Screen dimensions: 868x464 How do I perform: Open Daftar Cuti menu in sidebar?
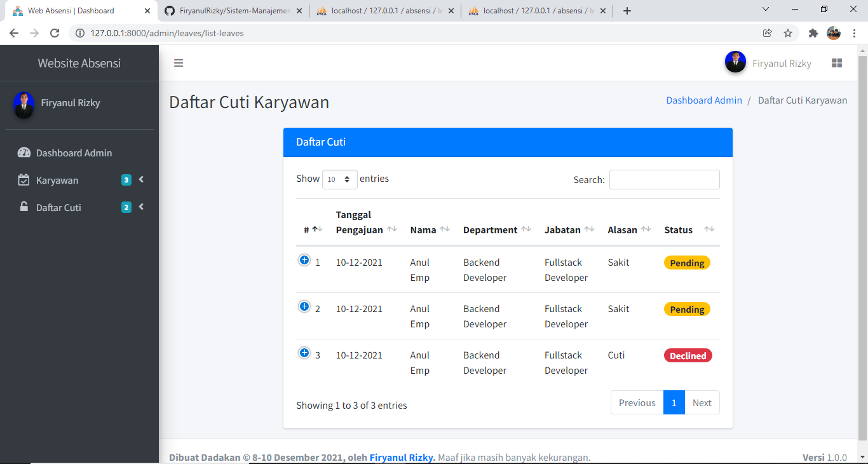click(79, 207)
